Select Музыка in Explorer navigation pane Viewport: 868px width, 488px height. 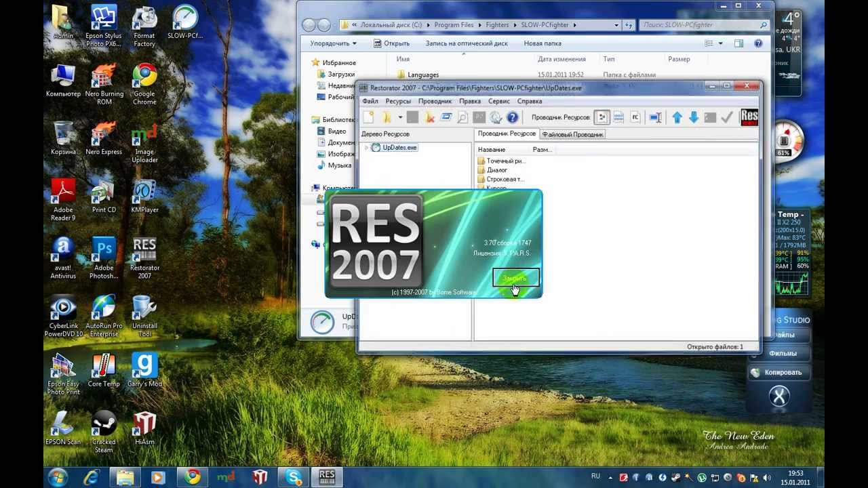coord(335,165)
